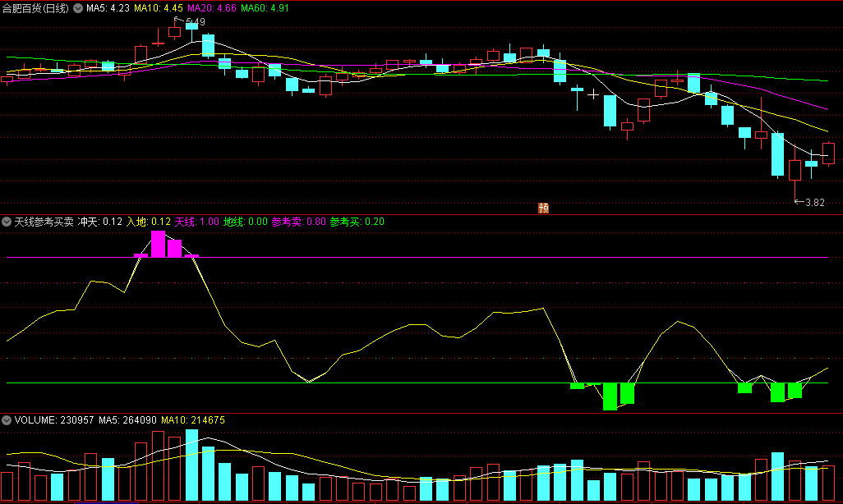Select the MA5: 4.23 label
Viewport: 843px width, 504px height.
pyautogui.click(x=108, y=8)
